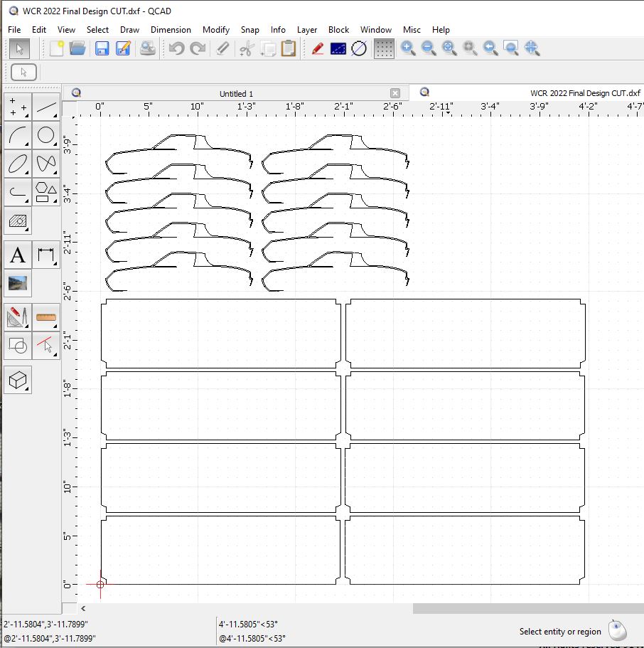Open the Modify menu
Image resolution: width=644 pixels, height=648 pixels.
215,30
